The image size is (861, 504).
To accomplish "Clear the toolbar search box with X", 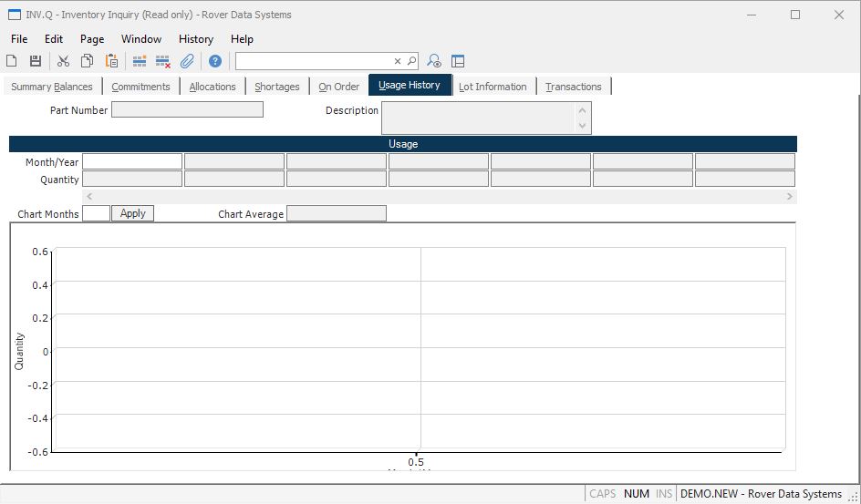I will coord(398,61).
